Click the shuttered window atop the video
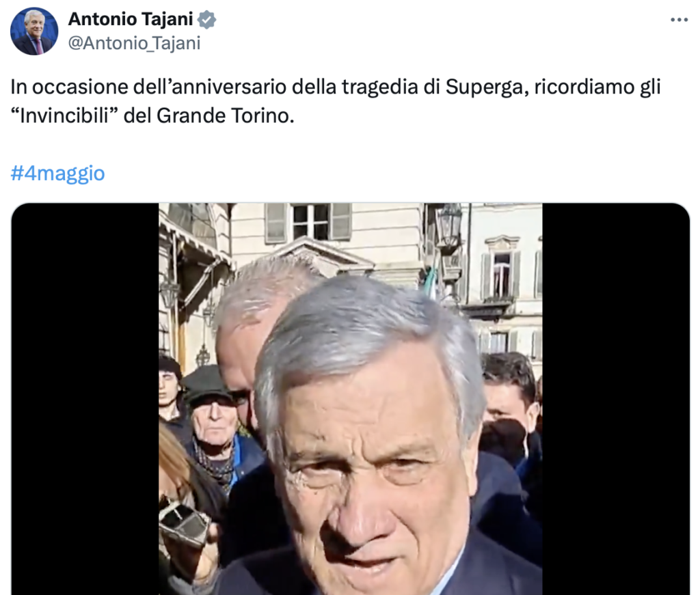The width and height of the screenshot is (700, 595). tap(308, 222)
